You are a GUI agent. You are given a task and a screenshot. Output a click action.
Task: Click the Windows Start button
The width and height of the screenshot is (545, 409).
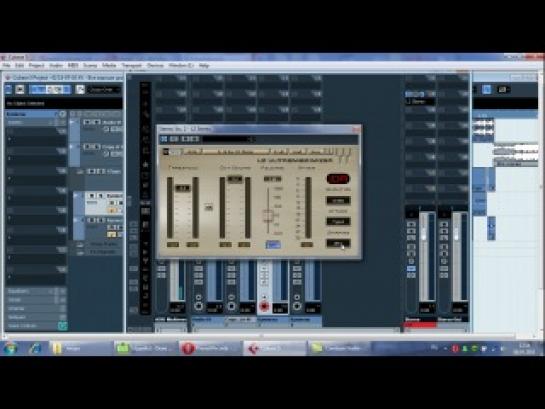[x=10, y=348]
